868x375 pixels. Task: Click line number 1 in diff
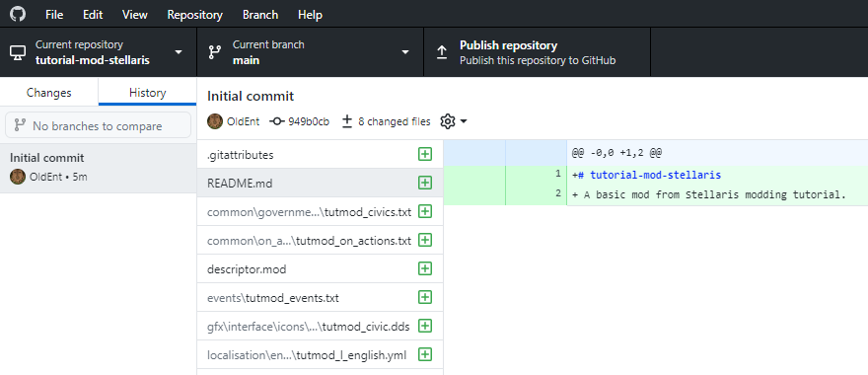pos(558,174)
